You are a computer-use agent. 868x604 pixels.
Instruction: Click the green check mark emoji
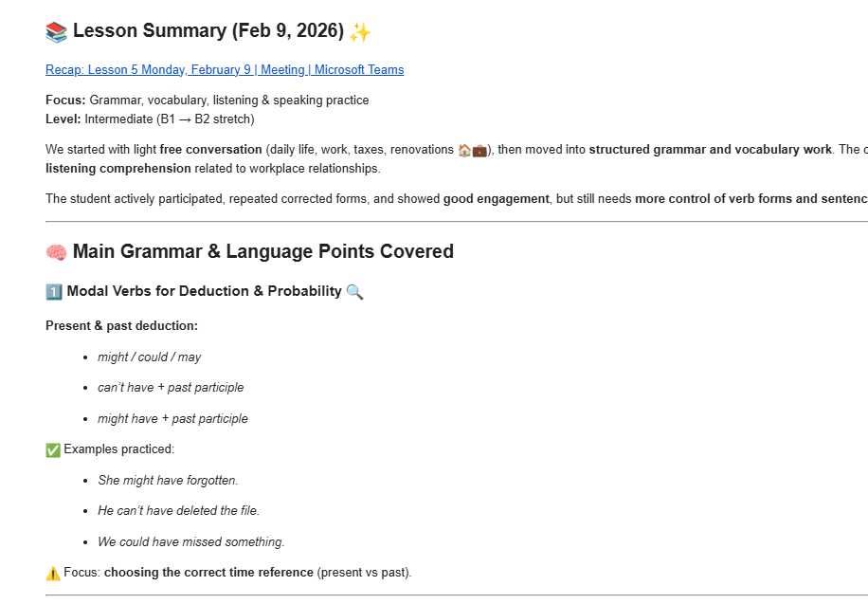point(53,449)
